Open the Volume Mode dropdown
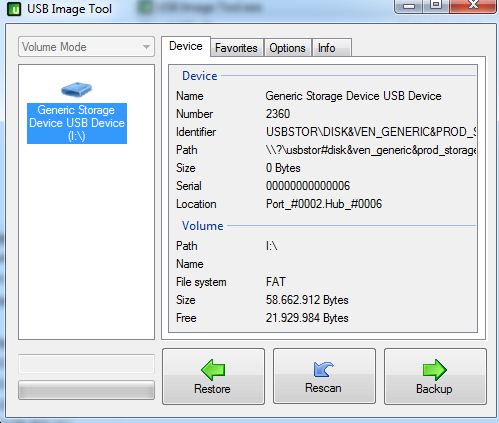Screen dimensions: 499x423 pyautogui.click(x=86, y=47)
